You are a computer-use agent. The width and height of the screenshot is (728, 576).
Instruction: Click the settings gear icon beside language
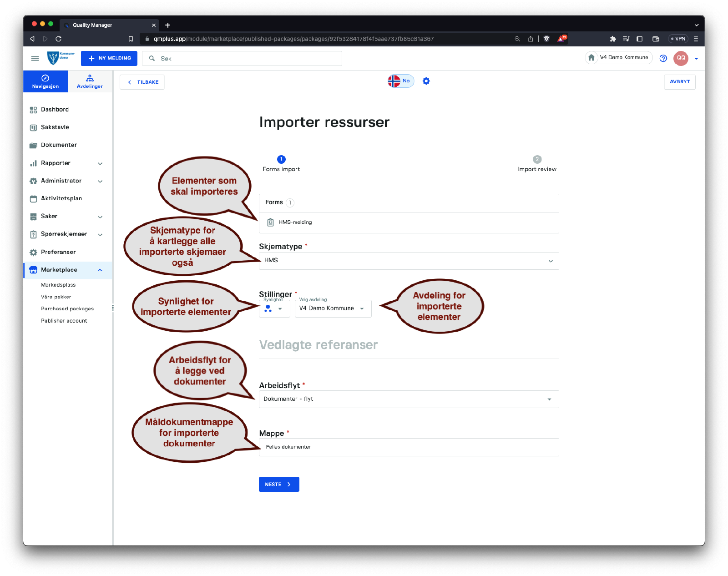coord(426,81)
